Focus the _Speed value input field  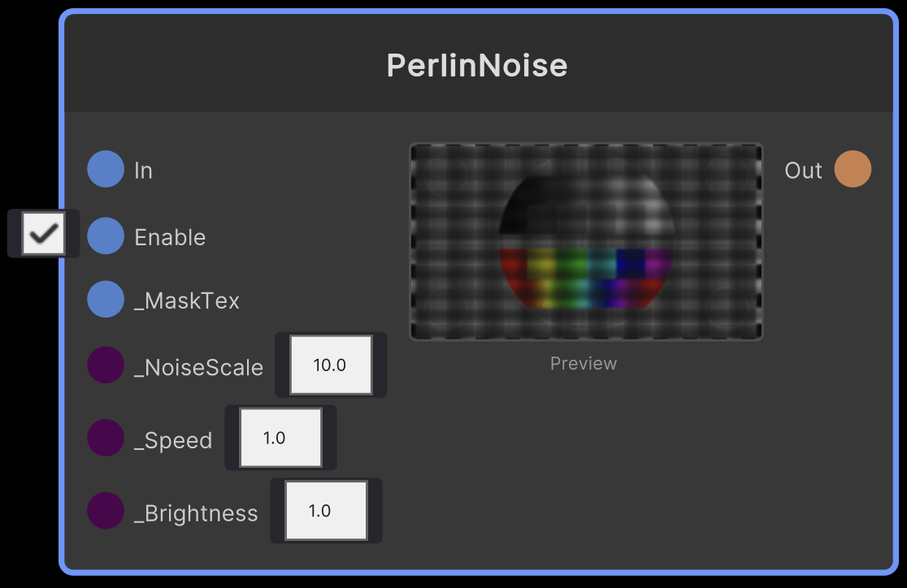coord(280,439)
